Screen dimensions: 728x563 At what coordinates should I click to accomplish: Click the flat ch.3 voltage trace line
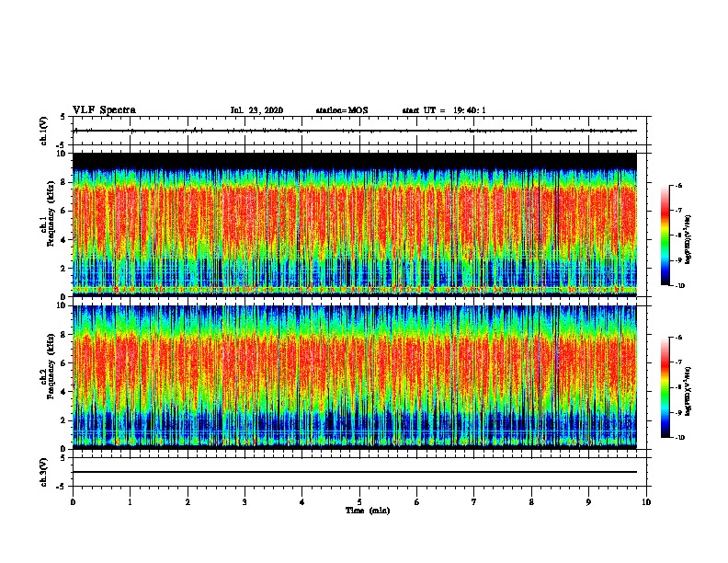click(355, 472)
